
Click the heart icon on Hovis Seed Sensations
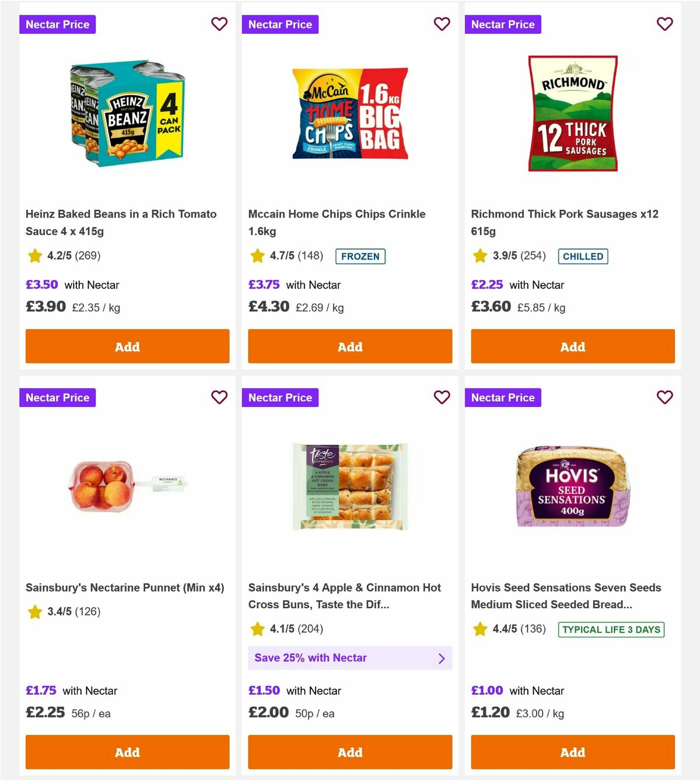tap(664, 397)
